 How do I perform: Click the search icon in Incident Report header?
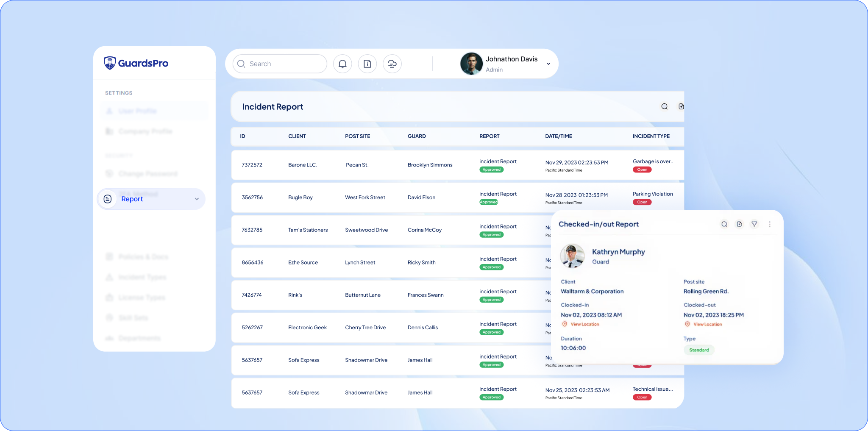click(x=664, y=107)
